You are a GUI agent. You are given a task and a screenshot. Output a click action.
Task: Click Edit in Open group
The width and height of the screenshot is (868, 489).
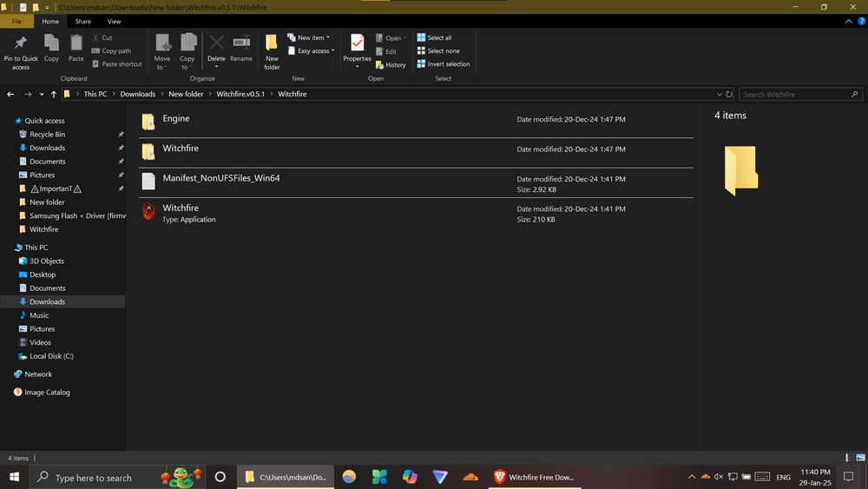[x=386, y=51]
